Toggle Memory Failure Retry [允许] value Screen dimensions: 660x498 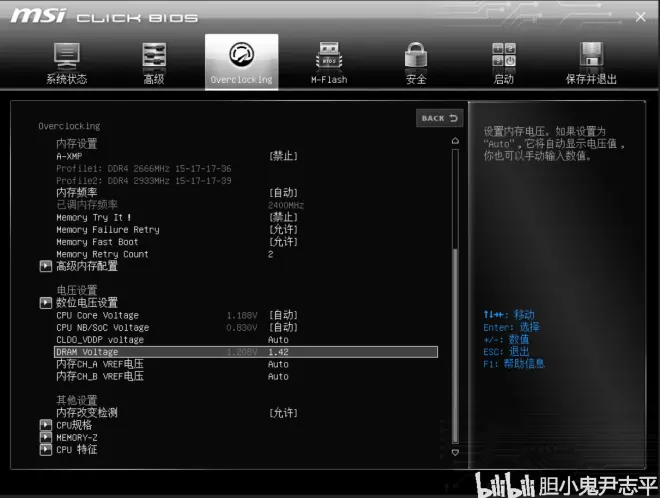pyautogui.click(x=283, y=229)
